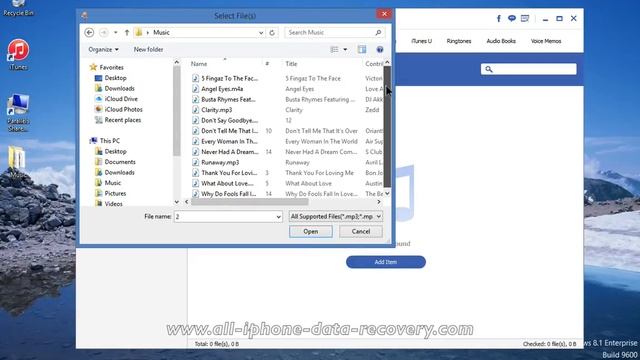
Task: Select This PC in navigation tree
Action: point(109,141)
